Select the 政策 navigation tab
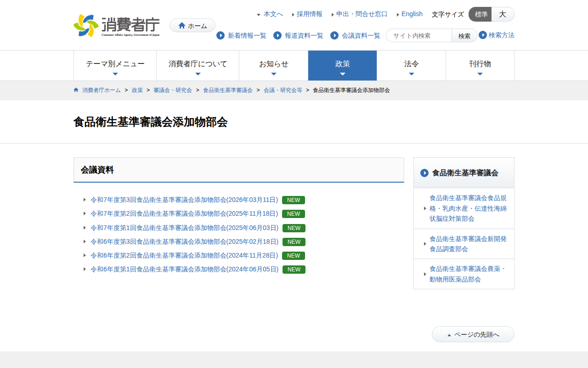 click(x=342, y=65)
